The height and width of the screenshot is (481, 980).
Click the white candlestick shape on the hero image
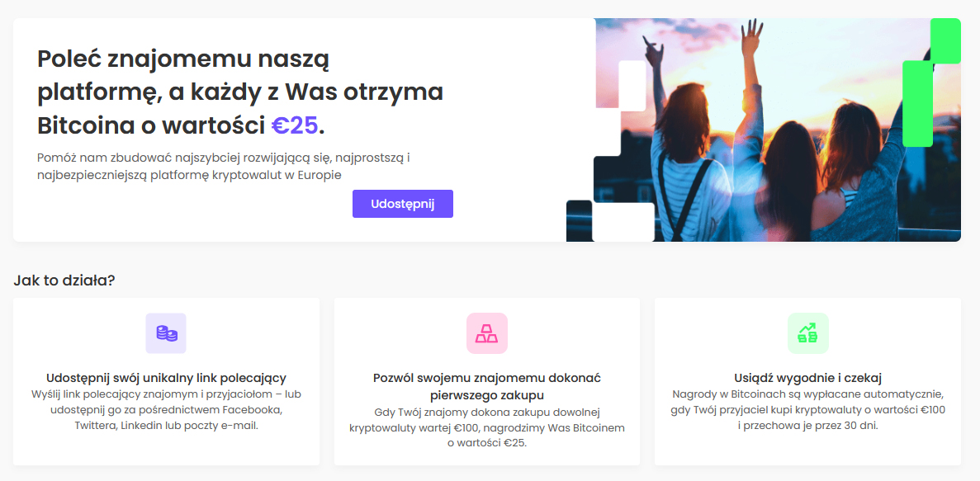click(632, 86)
